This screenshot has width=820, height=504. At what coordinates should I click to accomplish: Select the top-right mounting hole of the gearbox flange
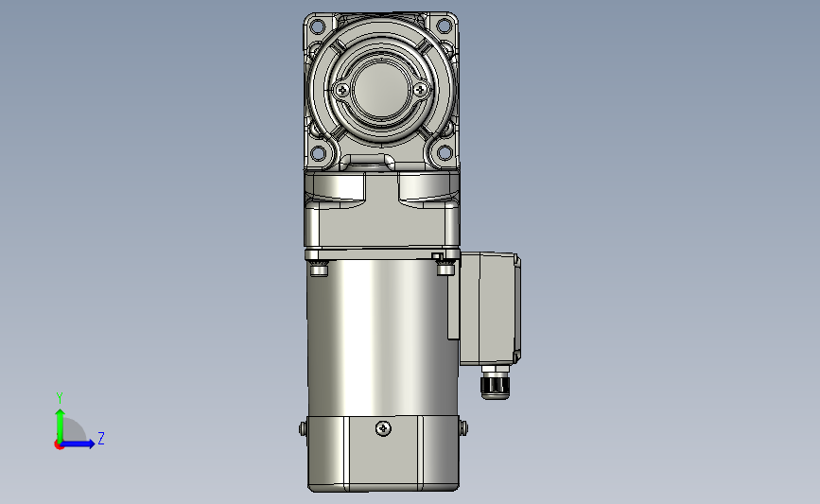[444, 26]
